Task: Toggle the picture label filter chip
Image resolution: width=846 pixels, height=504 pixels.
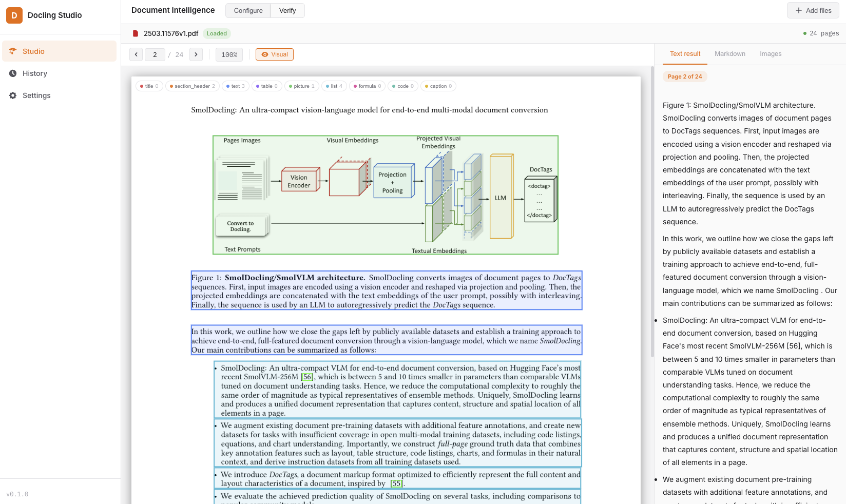Action: tap(302, 86)
